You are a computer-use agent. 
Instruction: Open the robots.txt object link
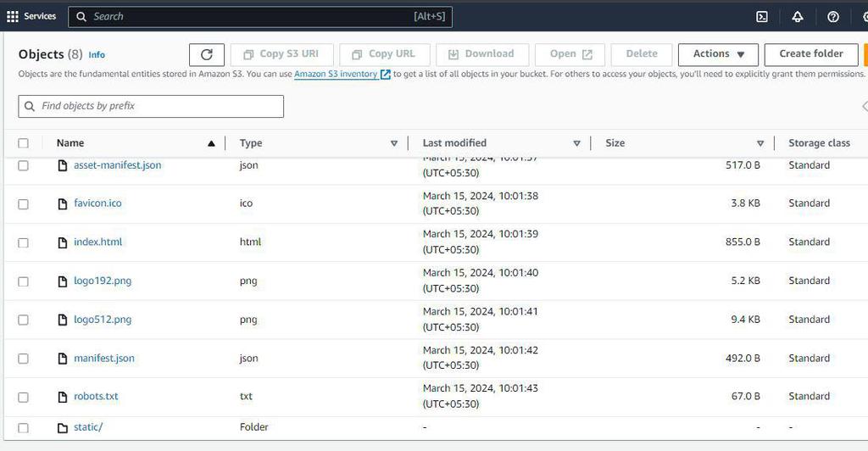pyautogui.click(x=96, y=396)
